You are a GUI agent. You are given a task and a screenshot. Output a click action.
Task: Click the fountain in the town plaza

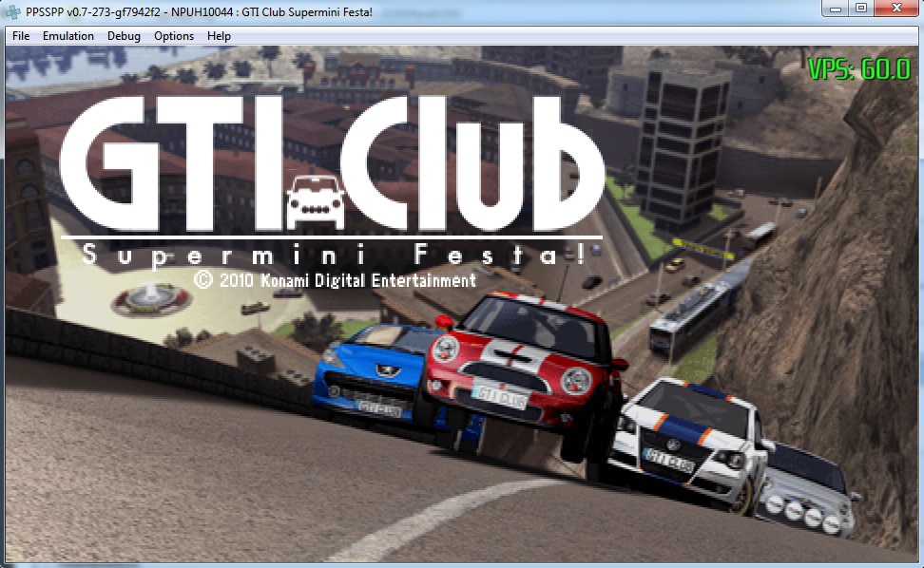click(x=146, y=297)
